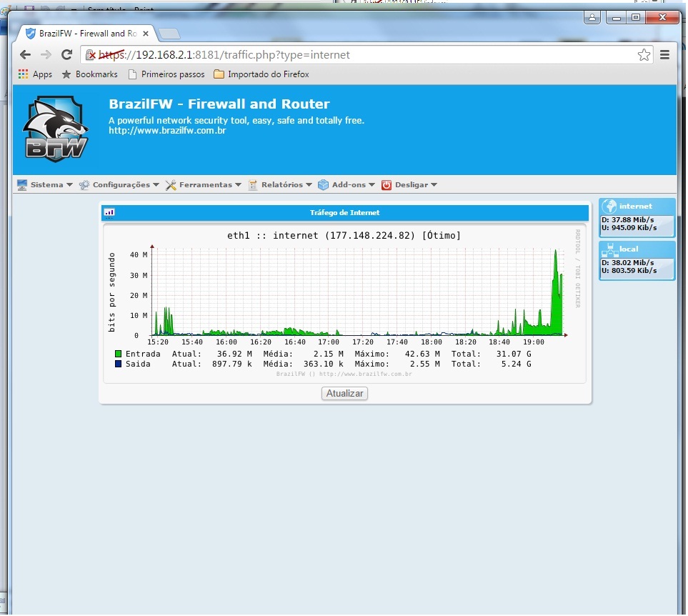Focus the browser address bar
Viewport: 688px width, 616px height.
click(368, 55)
